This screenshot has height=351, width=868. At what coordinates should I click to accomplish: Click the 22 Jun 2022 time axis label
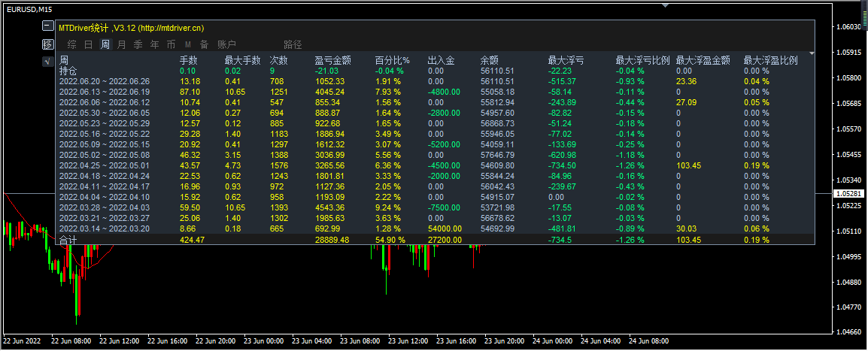[23, 341]
